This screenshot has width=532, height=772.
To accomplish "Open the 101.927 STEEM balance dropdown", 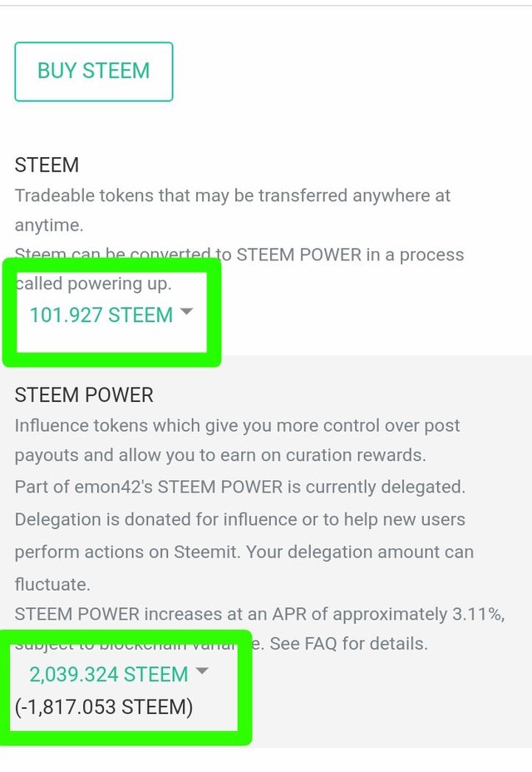I will coord(101,315).
